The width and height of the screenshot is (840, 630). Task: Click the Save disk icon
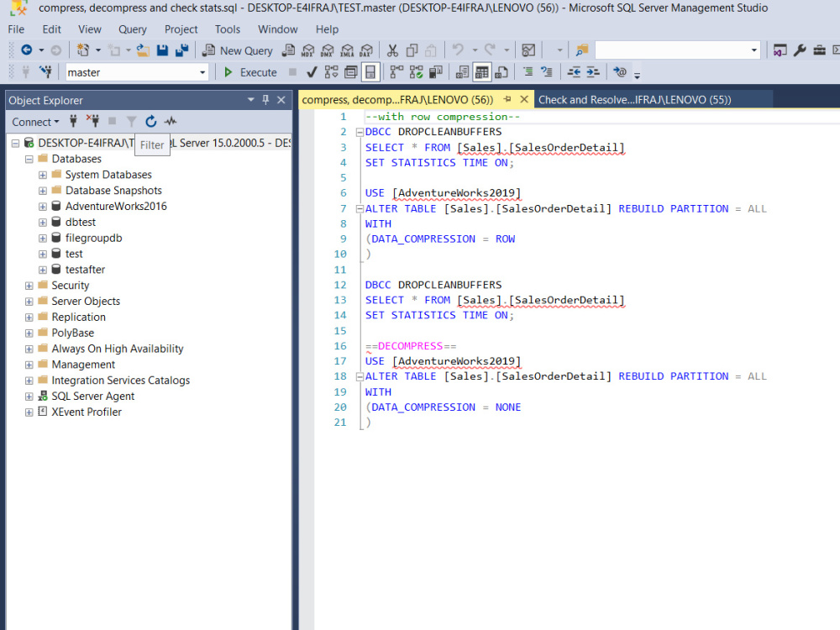[162, 50]
